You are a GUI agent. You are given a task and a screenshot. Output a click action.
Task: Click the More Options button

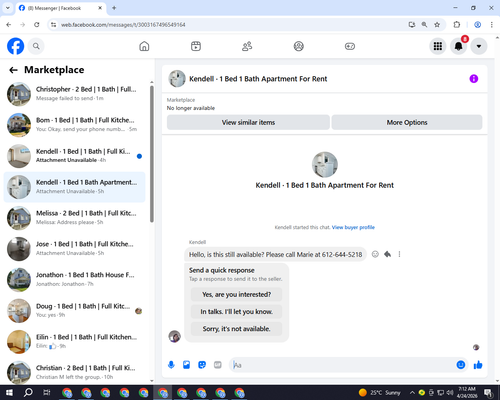coord(407,122)
